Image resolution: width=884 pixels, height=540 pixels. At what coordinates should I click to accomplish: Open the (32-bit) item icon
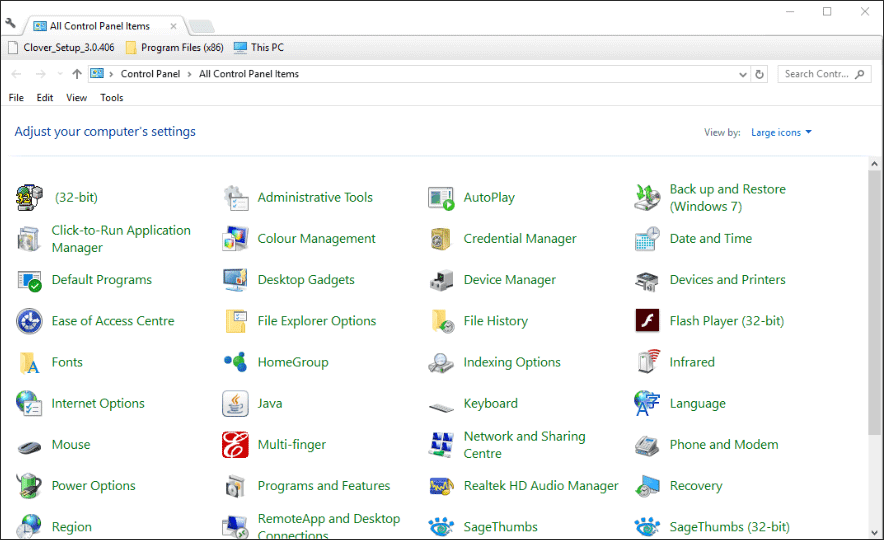29,198
